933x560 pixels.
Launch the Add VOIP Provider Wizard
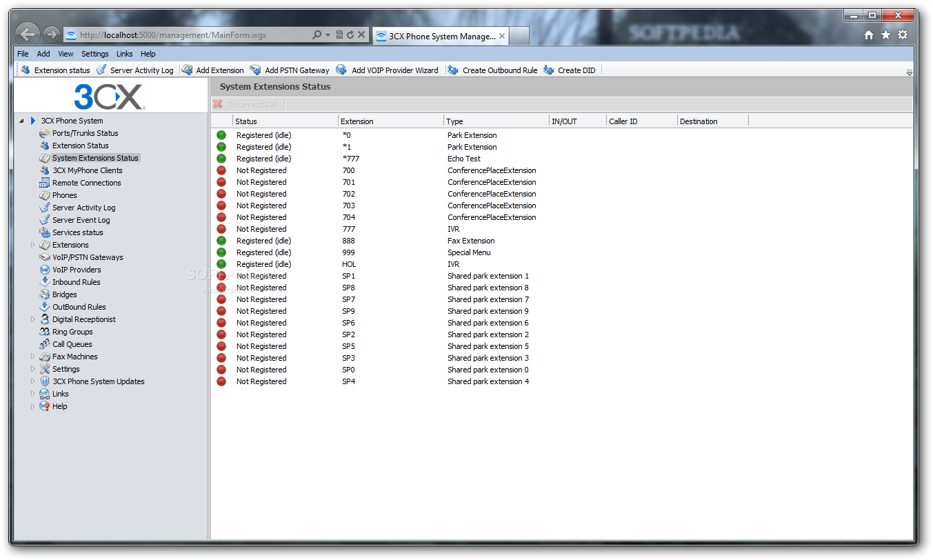click(x=387, y=70)
